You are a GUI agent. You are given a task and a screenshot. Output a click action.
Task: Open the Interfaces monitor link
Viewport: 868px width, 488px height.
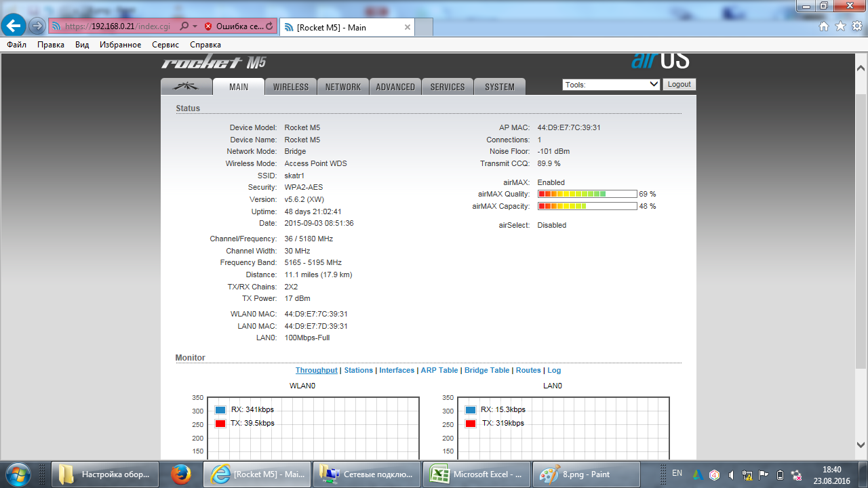[x=397, y=370]
